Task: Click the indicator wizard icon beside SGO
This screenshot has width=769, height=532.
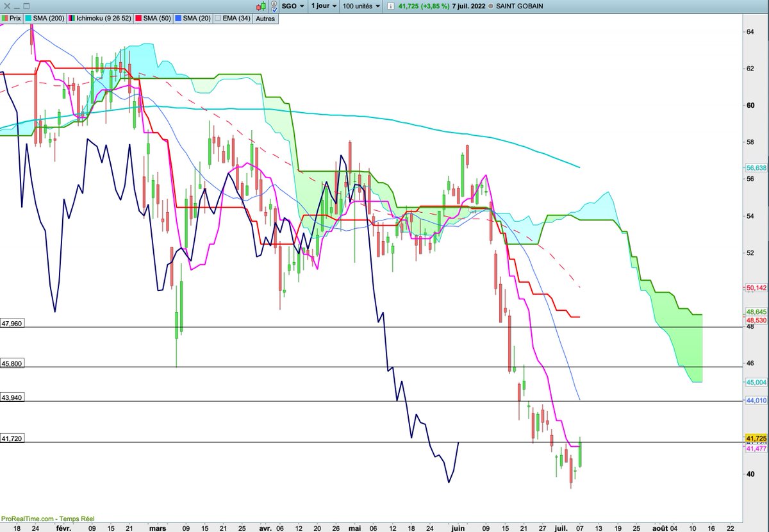Action: click(274, 6)
